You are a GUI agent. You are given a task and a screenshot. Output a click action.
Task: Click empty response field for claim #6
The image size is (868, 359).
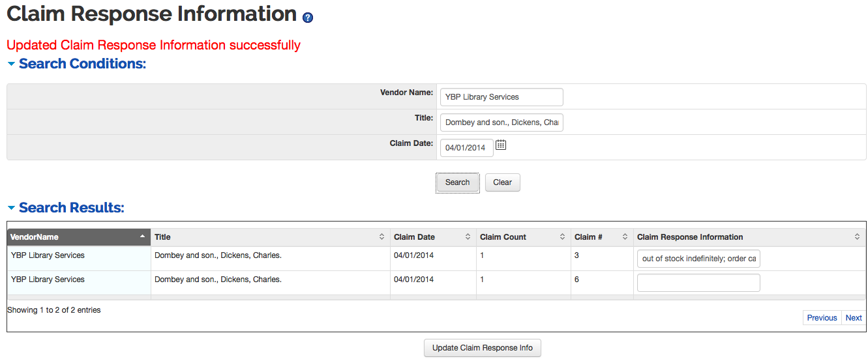[698, 283]
